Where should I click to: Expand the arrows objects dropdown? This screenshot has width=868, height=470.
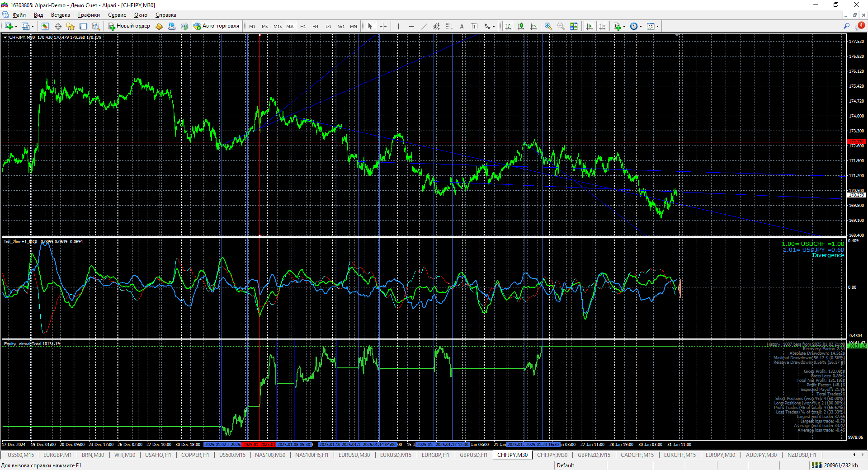pyautogui.click(x=494, y=26)
